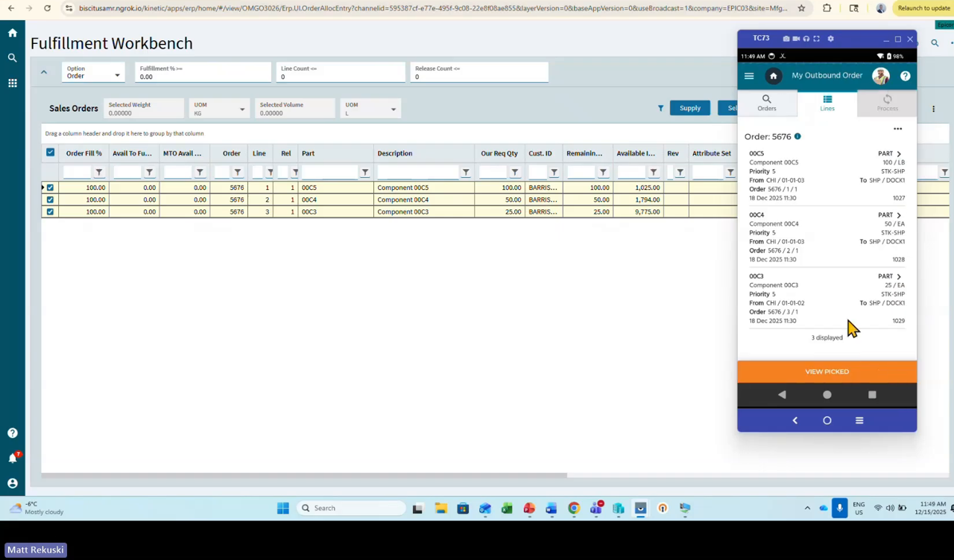Click the filter icon in the Part column
Viewport: 954px width, 560px height.
tap(365, 172)
